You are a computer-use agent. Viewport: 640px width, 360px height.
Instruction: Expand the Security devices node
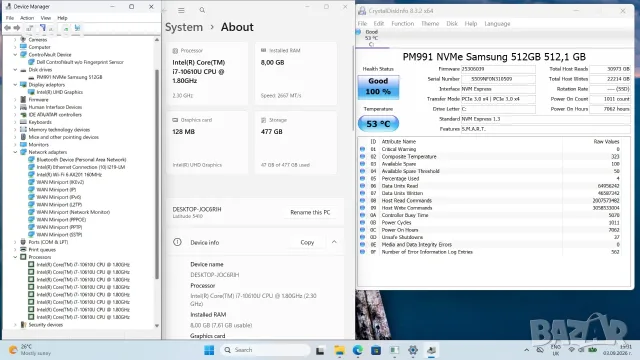click(16, 324)
